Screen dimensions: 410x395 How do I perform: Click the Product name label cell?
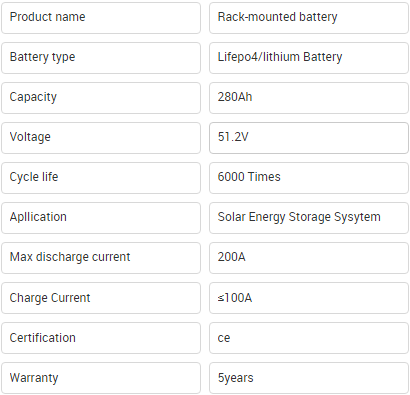101,18
